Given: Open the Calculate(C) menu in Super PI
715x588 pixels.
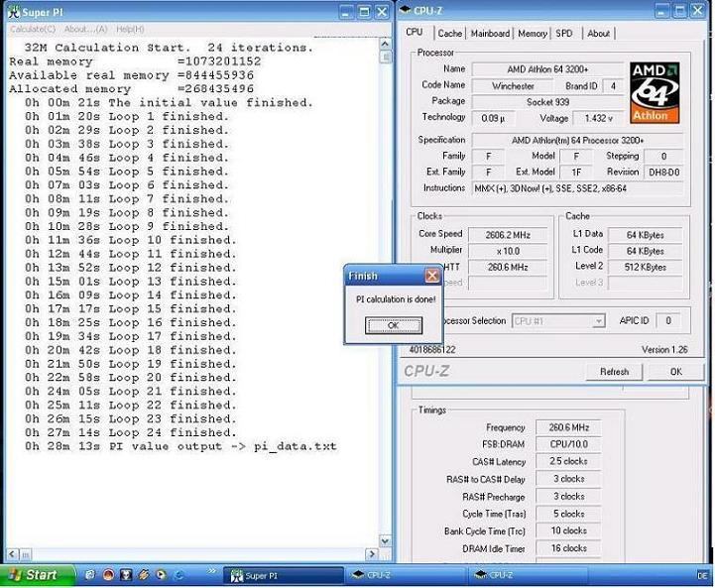Looking at the screenshot, I should pos(33,29).
